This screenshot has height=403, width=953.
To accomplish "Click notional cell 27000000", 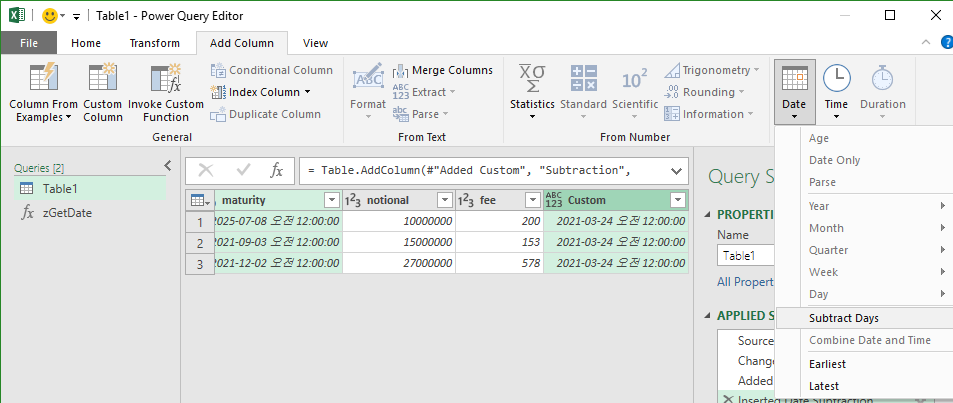I will pyautogui.click(x=399, y=264).
